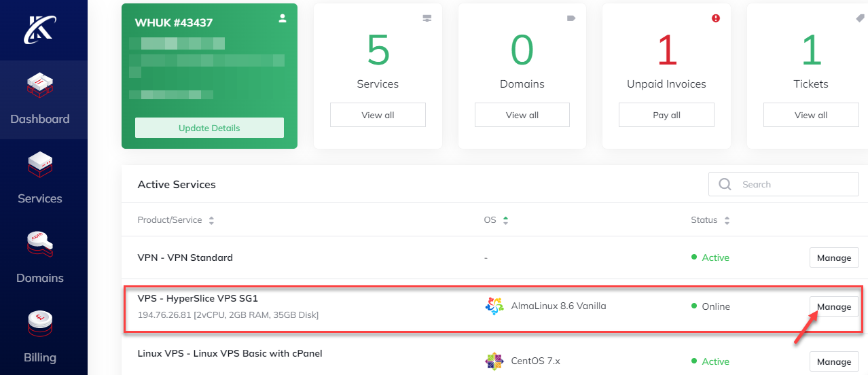The image size is (868, 375).
Task: Open the Dashboard sidebar icon
Action: pos(40,86)
